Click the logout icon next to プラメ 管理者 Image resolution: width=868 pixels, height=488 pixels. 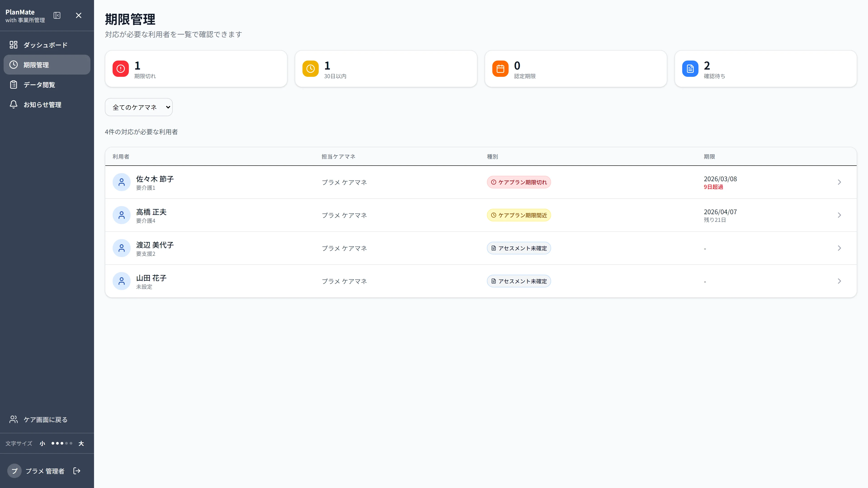click(77, 471)
